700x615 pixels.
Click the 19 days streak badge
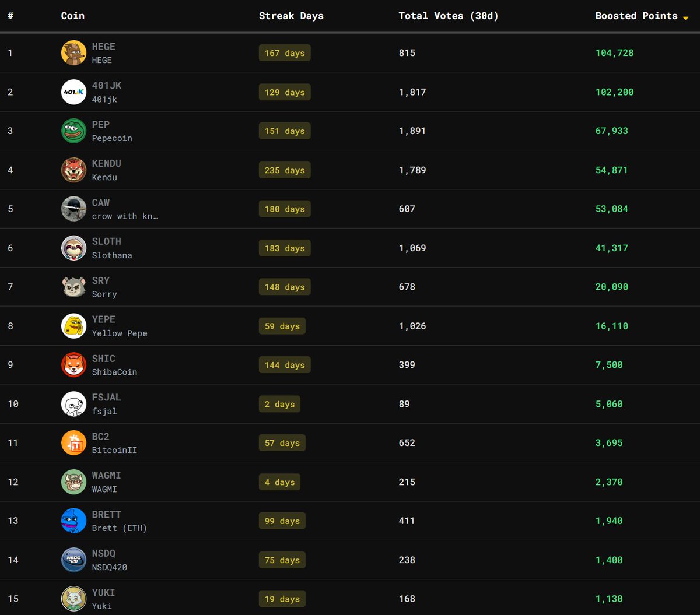pyautogui.click(x=282, y=599)
